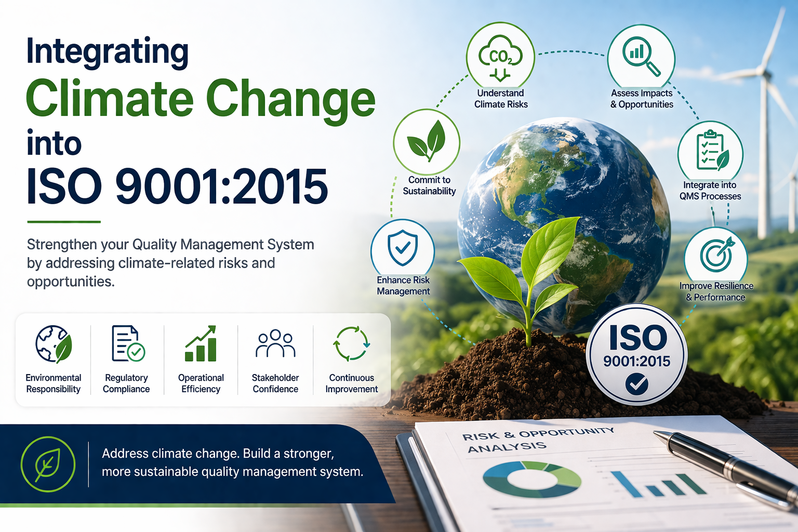Click the two-leaf sustainability icon
The width and height of the screenshot is (798, 532).
tap(427, 141)
